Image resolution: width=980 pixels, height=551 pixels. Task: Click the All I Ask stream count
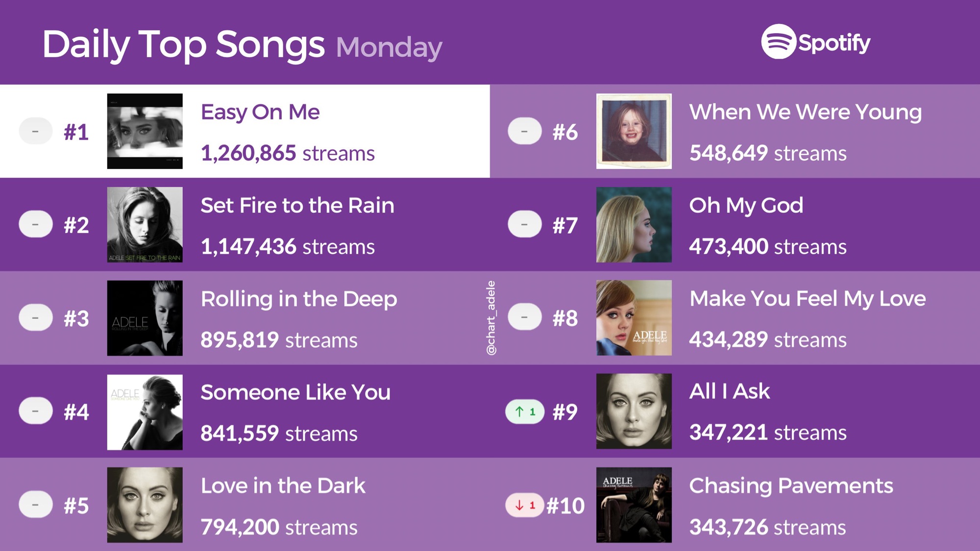tap(768, 432)
